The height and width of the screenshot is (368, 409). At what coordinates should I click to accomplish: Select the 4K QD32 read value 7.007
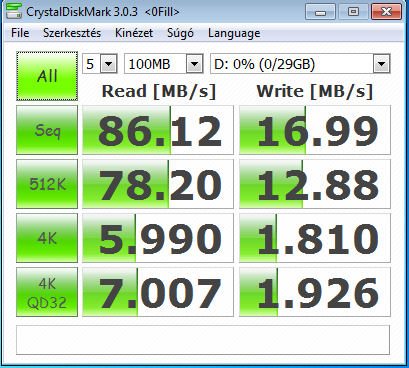[x=158, y=292]
